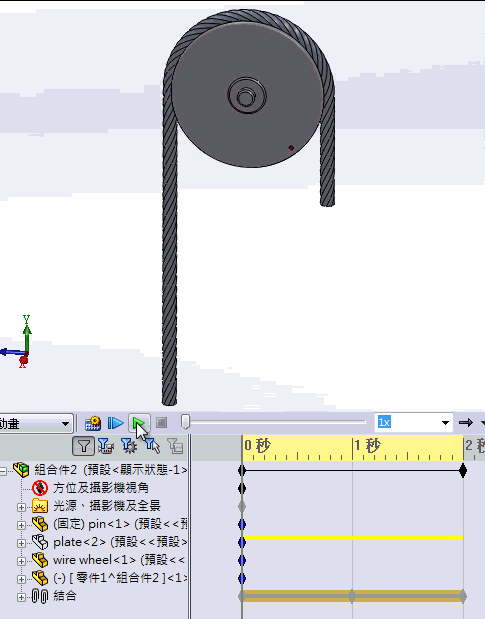Select the plate<2> blue keyframe
Viewport: 485px width, 619px height.
242,542
